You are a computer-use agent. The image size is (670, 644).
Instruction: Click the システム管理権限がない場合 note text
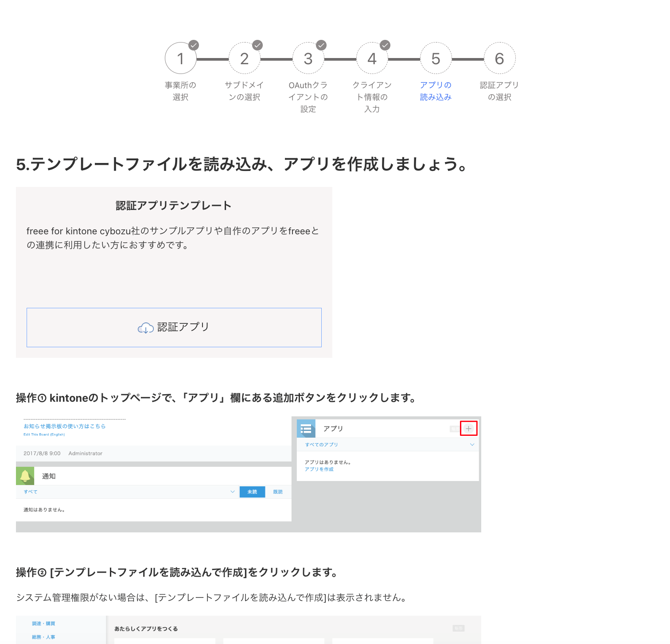[x=212, y=597]
